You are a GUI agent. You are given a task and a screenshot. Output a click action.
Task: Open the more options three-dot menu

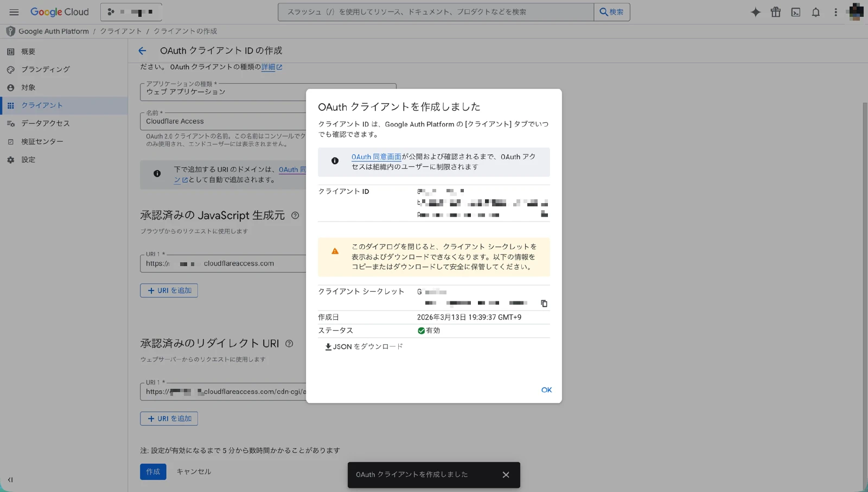(836, 11)
